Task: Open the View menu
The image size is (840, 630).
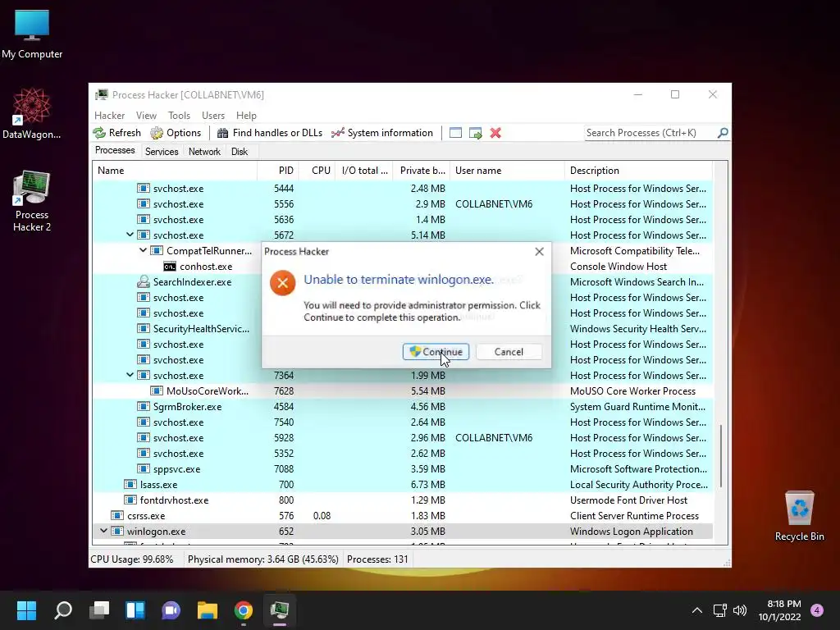Action: click(x=146, y=115)
